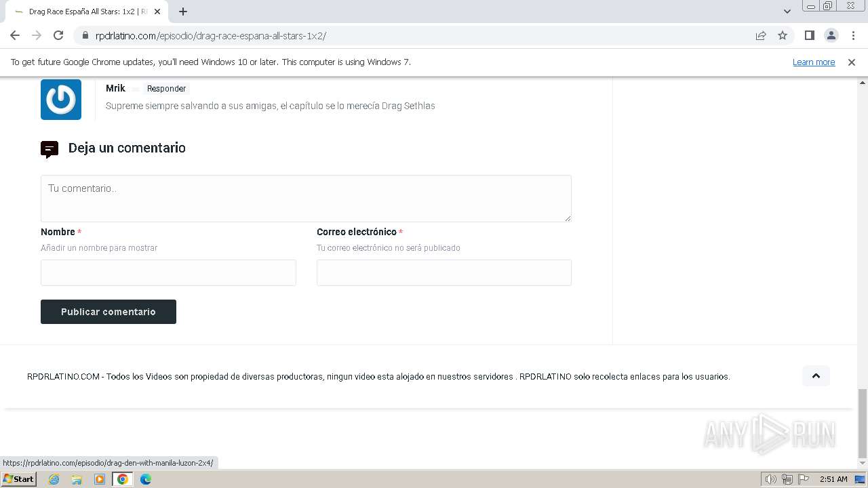This screenshot has height=488, width=868.
Task: Click the Mrik commenter name
Action: 115,88
